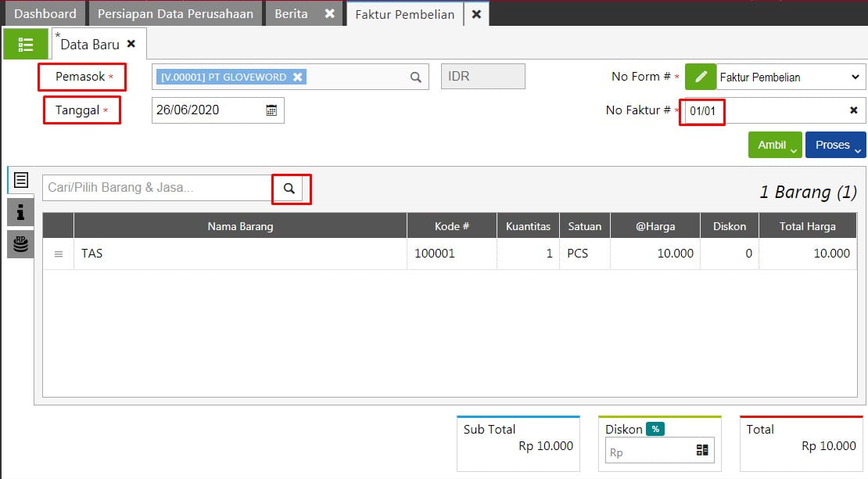868x479 pixels.
Task: Open the Ambil button dropdown
Action: click(774, 145)
